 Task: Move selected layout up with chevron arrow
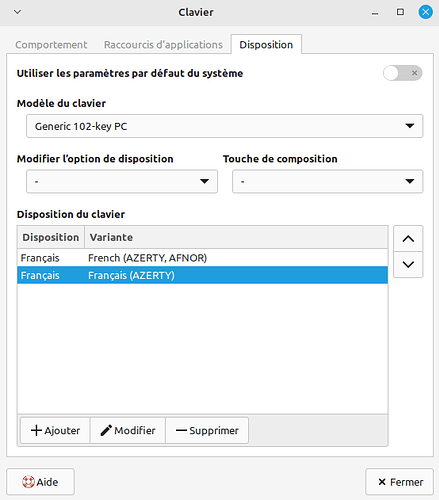[x=408, y=239]
